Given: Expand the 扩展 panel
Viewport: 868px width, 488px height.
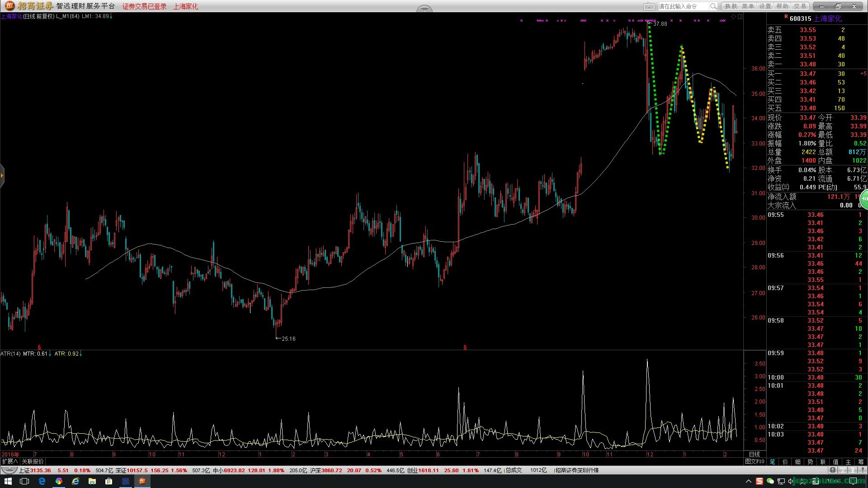Looking at the screenshot, I should (x=9, y=461).
